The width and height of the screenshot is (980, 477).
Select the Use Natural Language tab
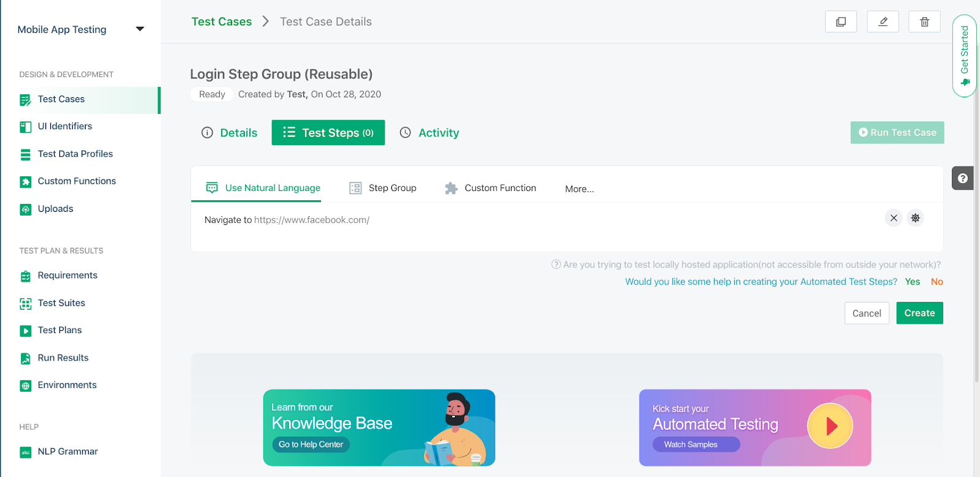[x=263, y=188]
